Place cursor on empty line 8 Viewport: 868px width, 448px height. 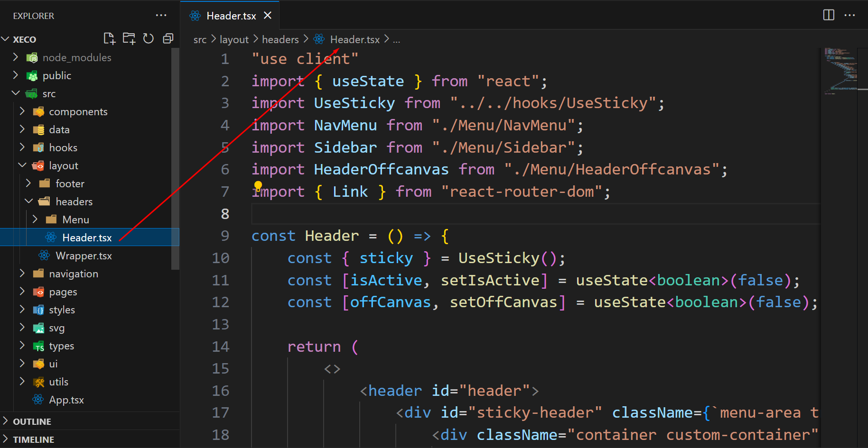coord(535,214)
